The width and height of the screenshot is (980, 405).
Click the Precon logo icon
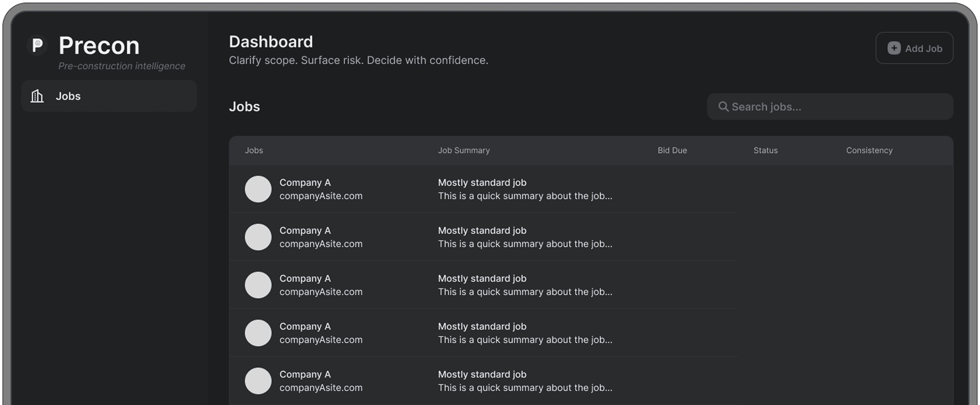37,45
